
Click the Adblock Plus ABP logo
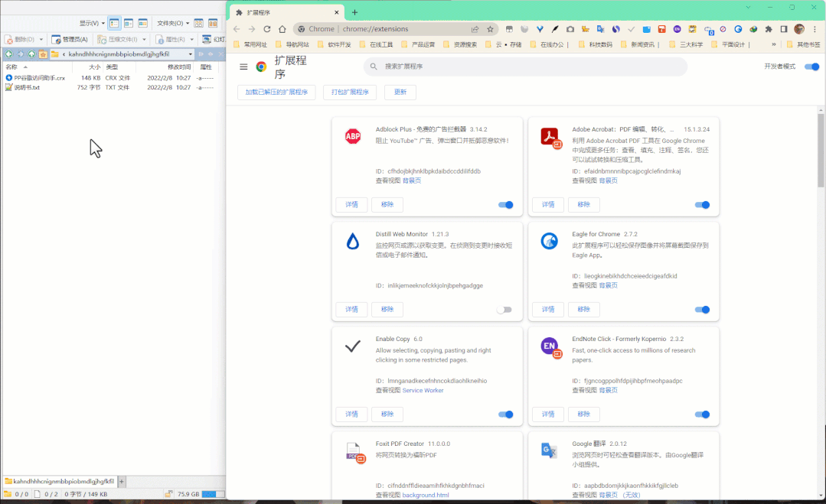coord(353,136)
